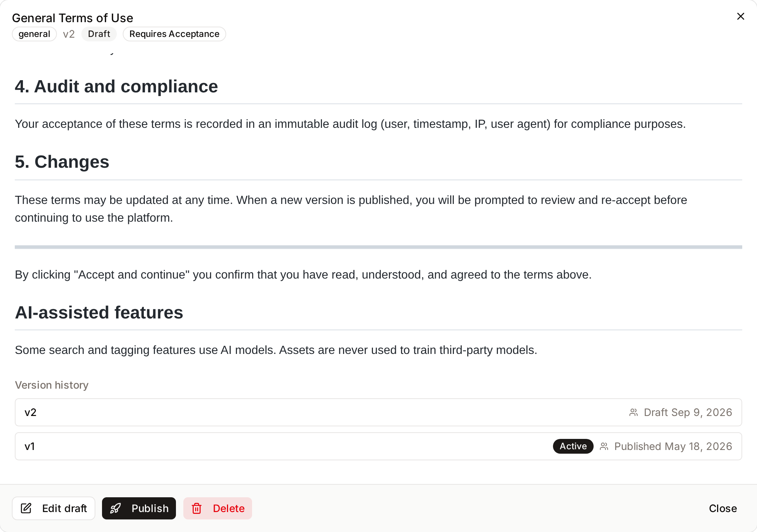Click the Requires Acceptance badge

pyautogui.click(x=174, y=34)
